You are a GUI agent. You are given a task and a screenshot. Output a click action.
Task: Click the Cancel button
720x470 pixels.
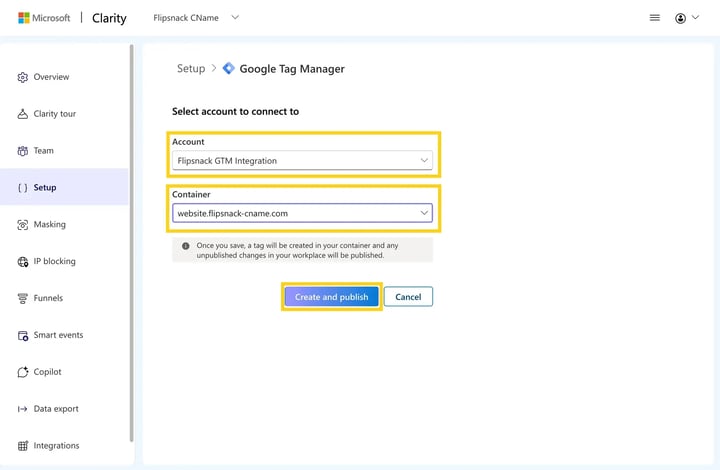408,297
